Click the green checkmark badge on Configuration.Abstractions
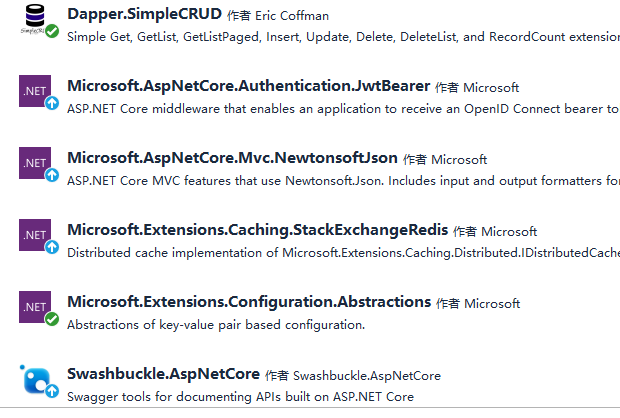 pyautogui.click(x=51, y=319)
